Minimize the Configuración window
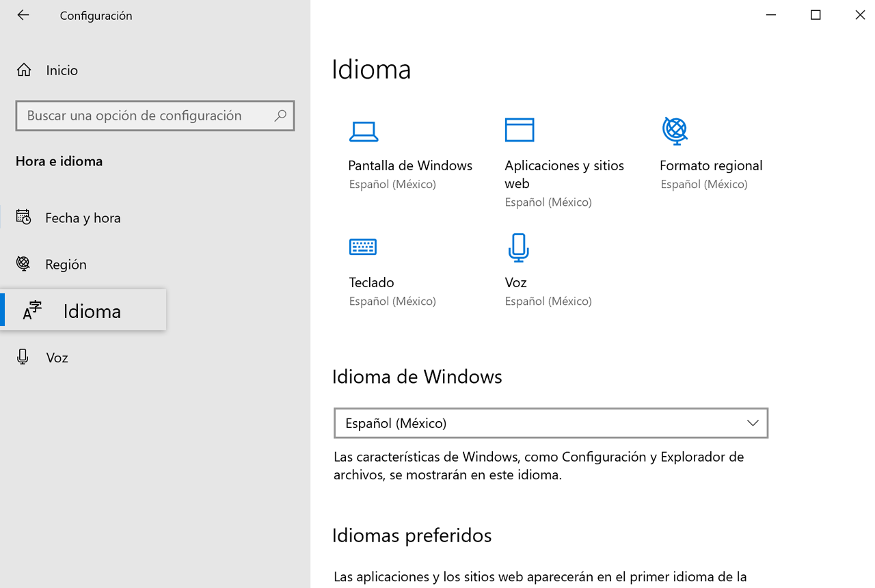The width and height of the screenshot is (875, 588). tap(771, 15)
